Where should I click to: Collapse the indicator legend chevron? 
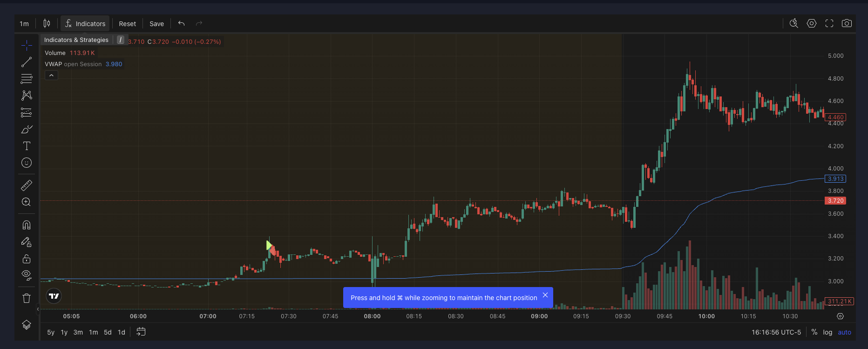(51, 75)
